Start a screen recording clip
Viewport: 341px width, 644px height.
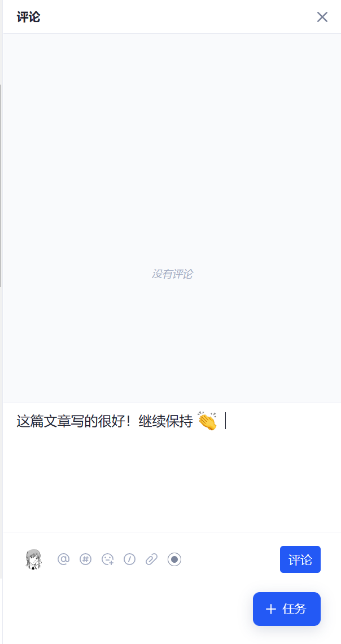coord(174,559)
